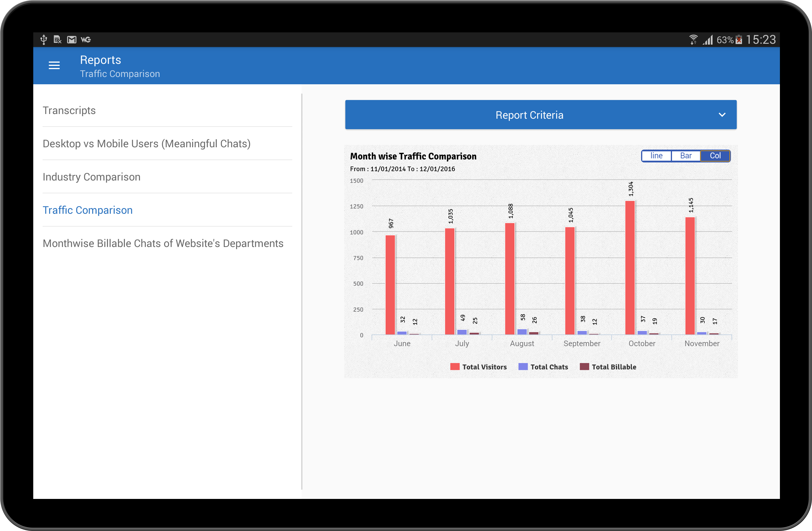Open the Report Criteria panel
The width and height of the screenshot is (812, 531).
pyautogui.click(x=541, y=115)
